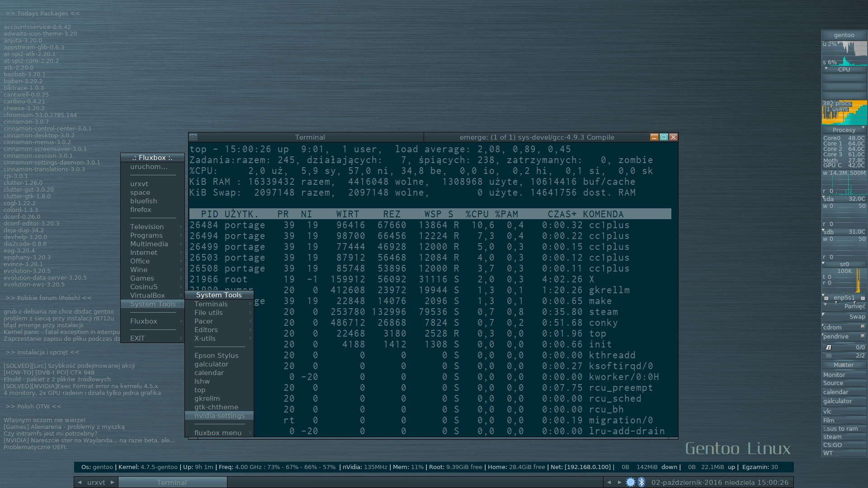Viewport: 868px width, 488px height.
Task: Launch calendar from System Tools menu
Action: pos(219,373)
